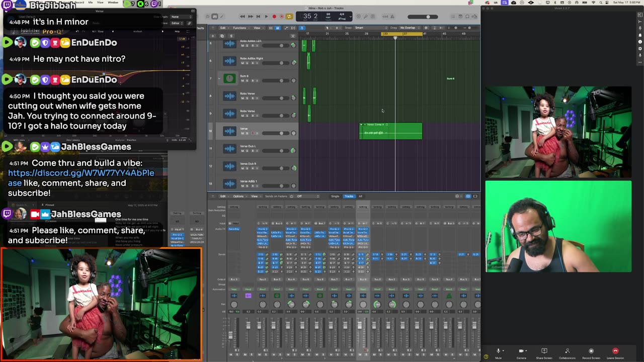This screenshot has height=362, width=644.
Task: Adjust the Verse track volume slider
Action: pos(276,133)
